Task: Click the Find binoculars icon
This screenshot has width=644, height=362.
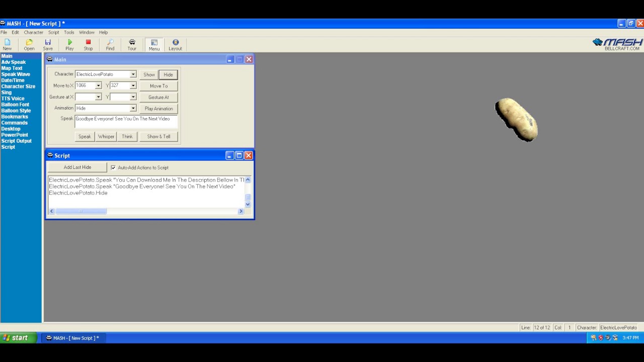Action: (x=110, y=45)
